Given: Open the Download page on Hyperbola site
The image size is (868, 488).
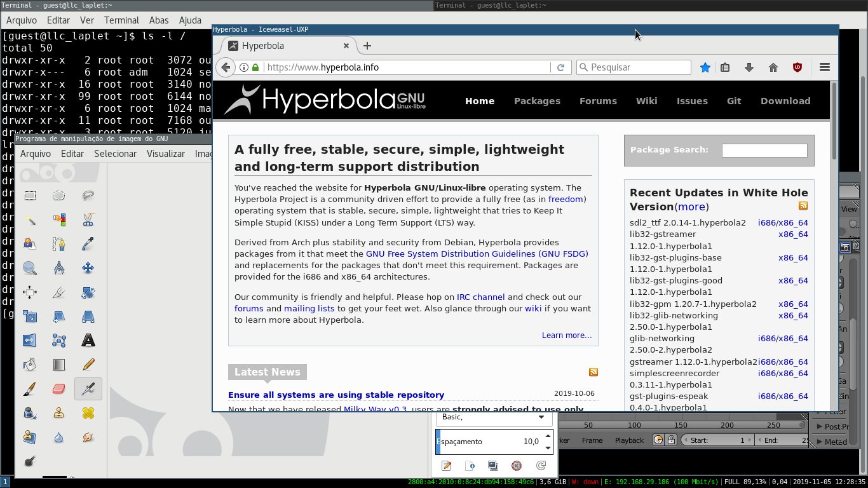Looking at the screenshot, I should 785,101.
